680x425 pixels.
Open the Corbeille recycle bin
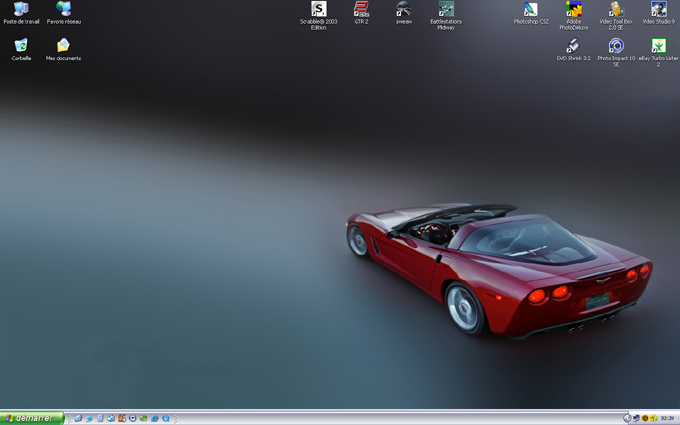point(21,46)
